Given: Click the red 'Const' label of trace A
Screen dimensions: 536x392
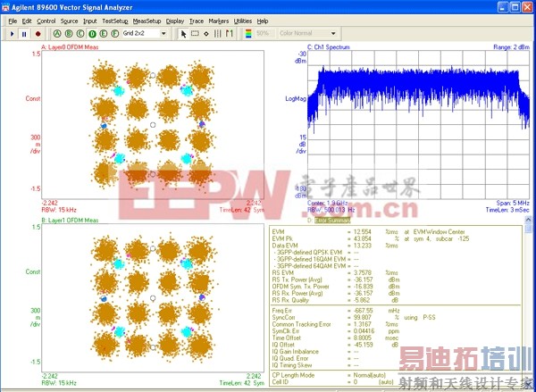Looking at the screenshot, I should 33,98.
